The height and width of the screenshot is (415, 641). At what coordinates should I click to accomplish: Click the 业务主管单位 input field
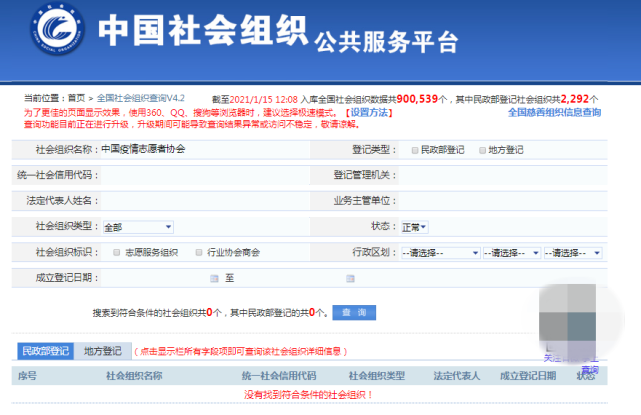(x=503, y=201)
